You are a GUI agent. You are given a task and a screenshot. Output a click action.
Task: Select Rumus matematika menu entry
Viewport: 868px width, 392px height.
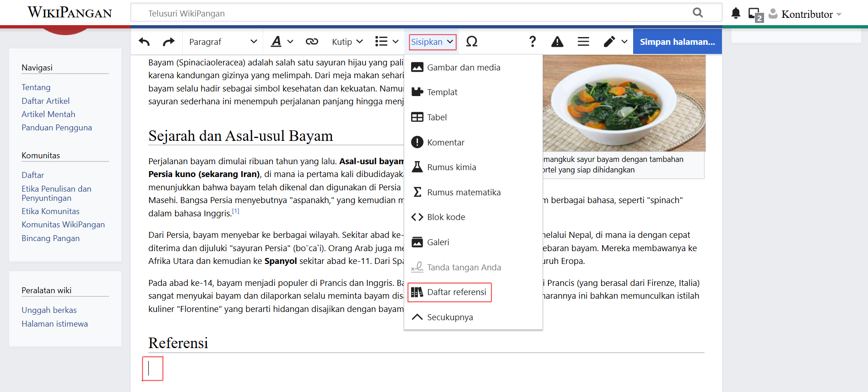pos(463,192)
